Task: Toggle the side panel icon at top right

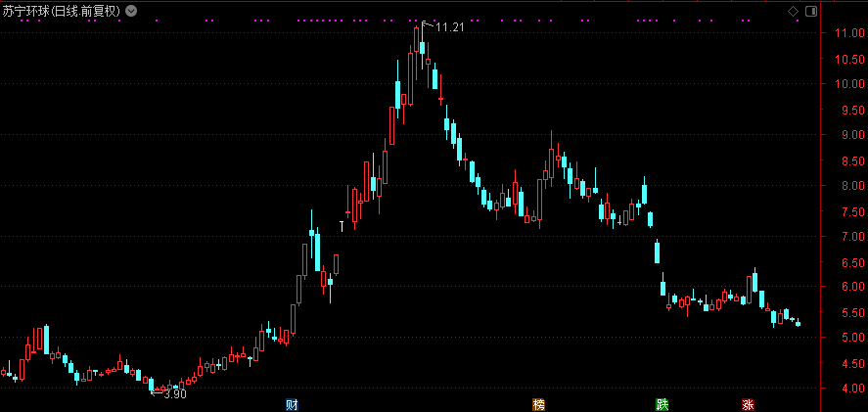Action: 809,11
